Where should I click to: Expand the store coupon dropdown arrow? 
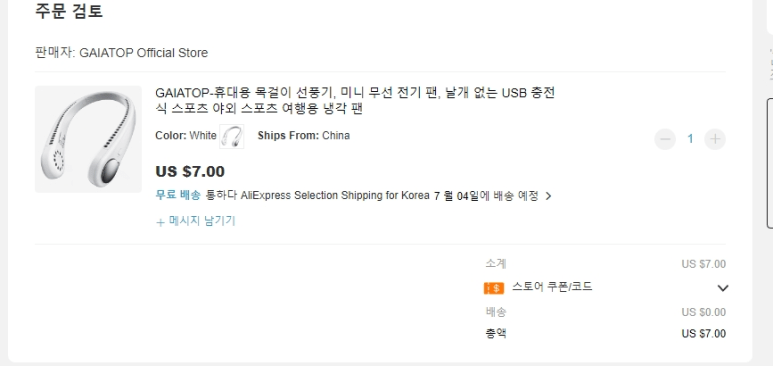[722, 288]
